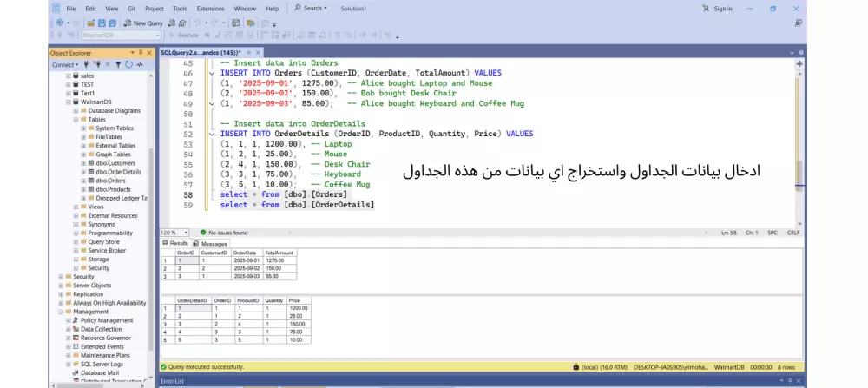Open the Connect dropdown in Object Explorer
Image resolution: width=868 pixels, height=388 pixels.
[65, 65]
